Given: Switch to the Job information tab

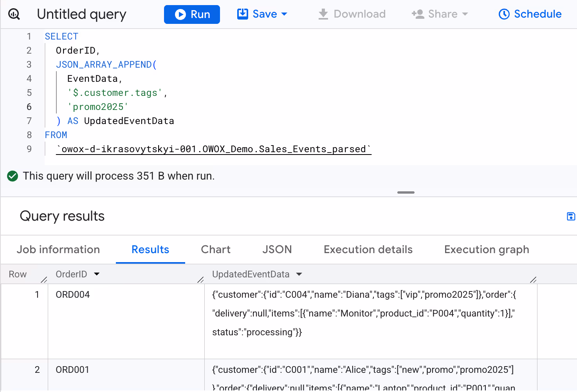Looking at the screenshot, I should point(58,250).
